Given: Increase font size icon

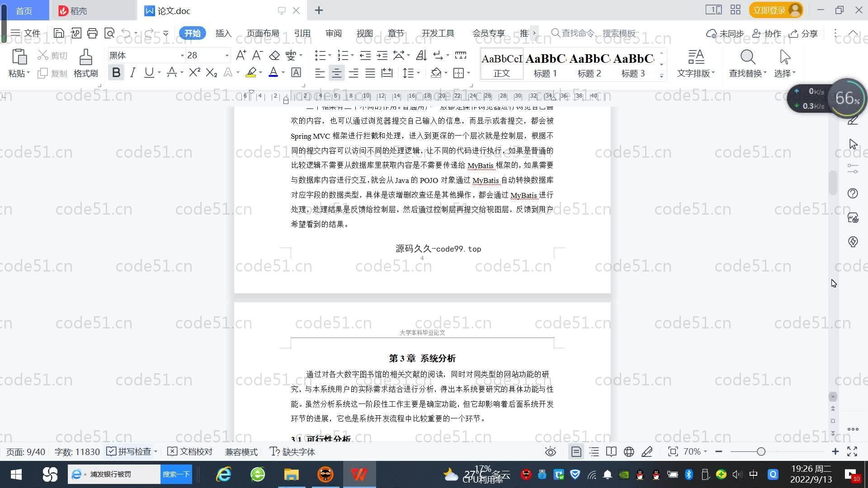Looking at the screenshot, I should tap(241, 55).
